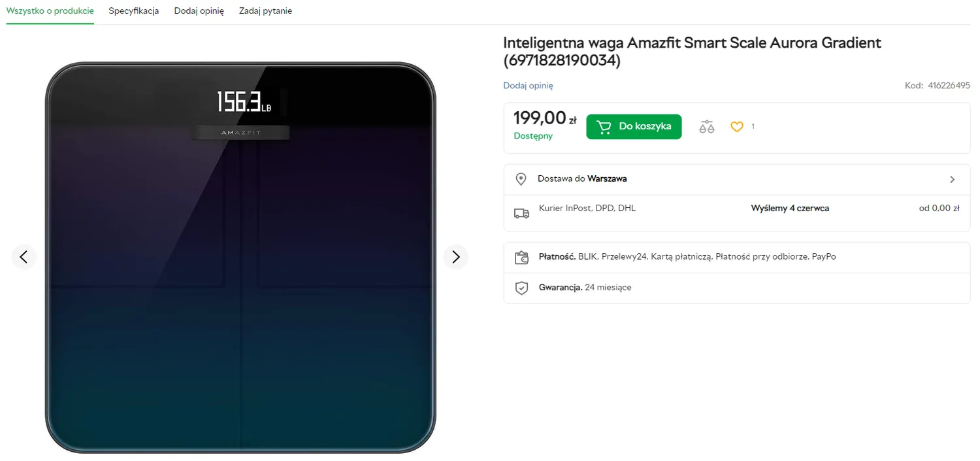
Task: Go to the Zadaj pytanie tab
Action: (265, 11)
